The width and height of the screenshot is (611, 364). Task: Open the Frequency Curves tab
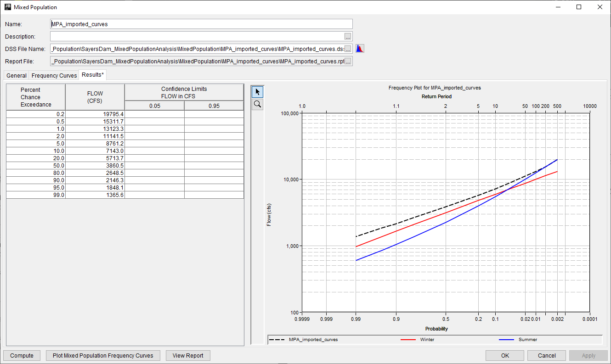54,75
